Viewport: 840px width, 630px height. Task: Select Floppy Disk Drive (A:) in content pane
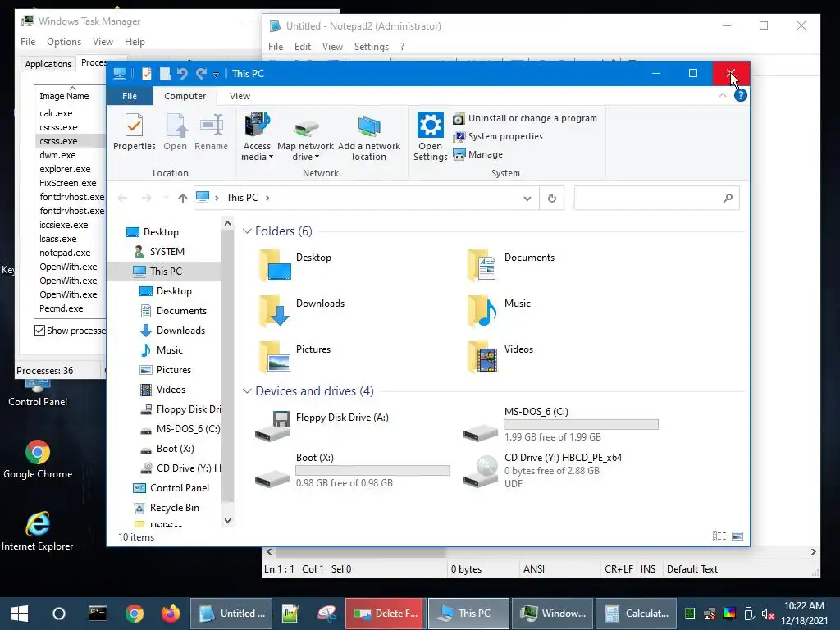[322, 426]
